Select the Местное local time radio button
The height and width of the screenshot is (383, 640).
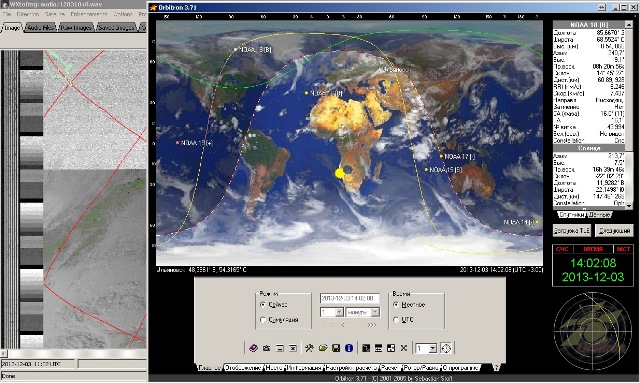click(396, 305)
